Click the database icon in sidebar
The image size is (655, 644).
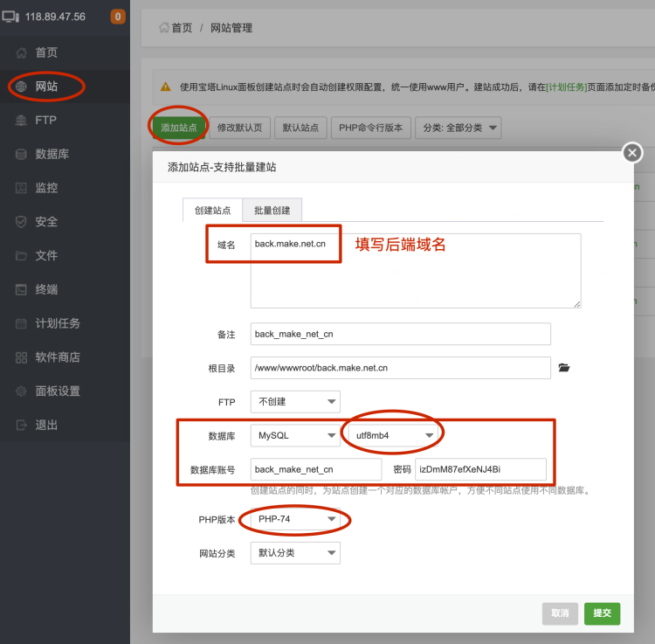pyautogui.click(x=21, y=155)
